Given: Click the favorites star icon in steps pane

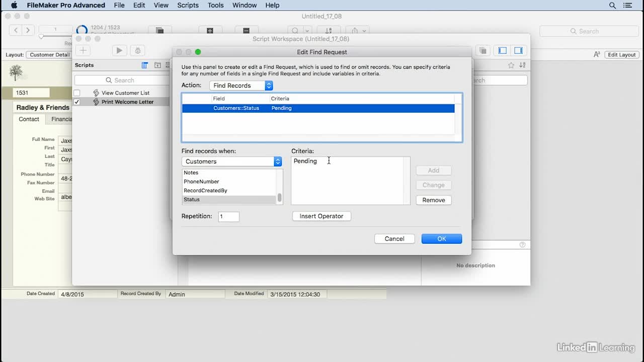Looking at the screenshot, I should pos(511,65).
